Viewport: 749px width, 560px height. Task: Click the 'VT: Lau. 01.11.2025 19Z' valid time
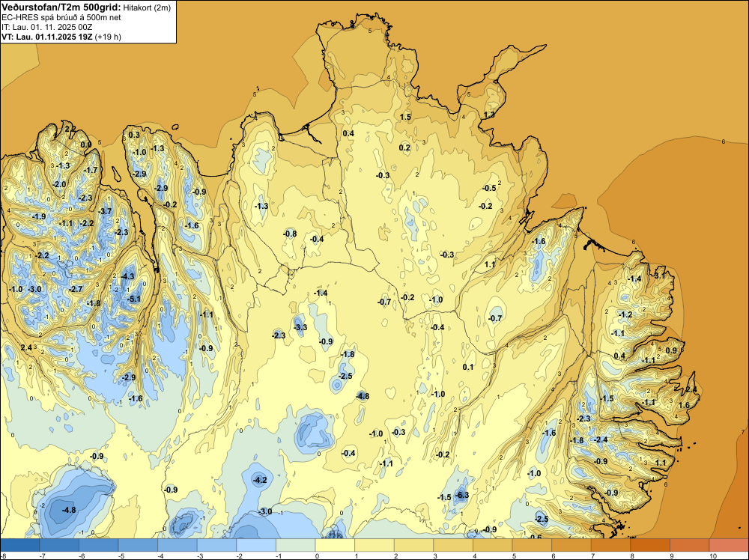point(47,37)
